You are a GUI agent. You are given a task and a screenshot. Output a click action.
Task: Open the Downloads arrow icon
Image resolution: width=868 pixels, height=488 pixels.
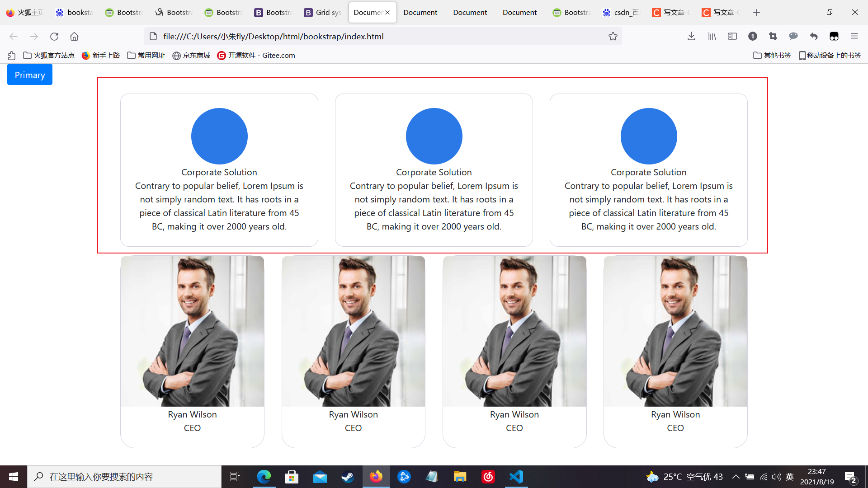tap(691, 36)
